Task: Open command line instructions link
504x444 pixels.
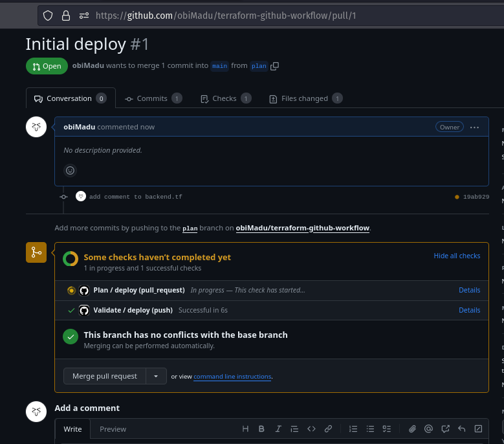Action: (232, 377)
